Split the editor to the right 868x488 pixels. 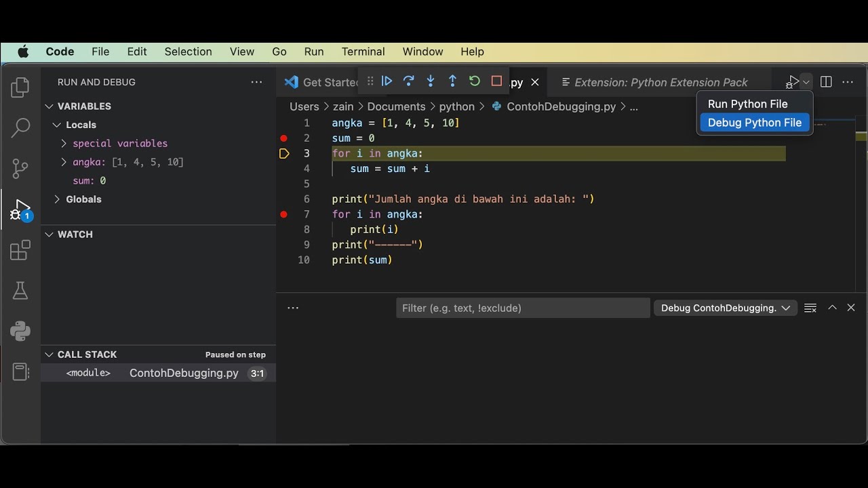[826, 82]
